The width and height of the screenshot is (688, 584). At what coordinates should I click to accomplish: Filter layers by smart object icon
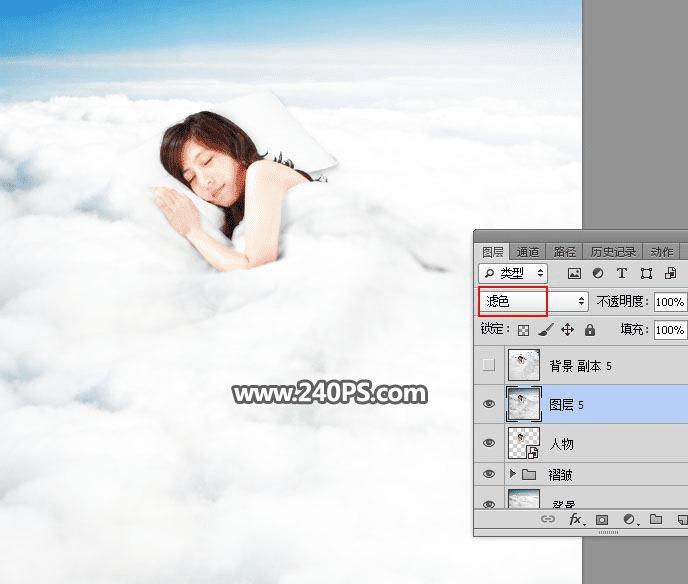[670, 273]
